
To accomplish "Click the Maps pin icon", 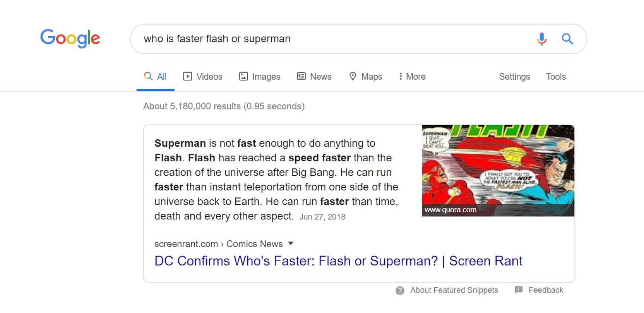I will 353,76.
